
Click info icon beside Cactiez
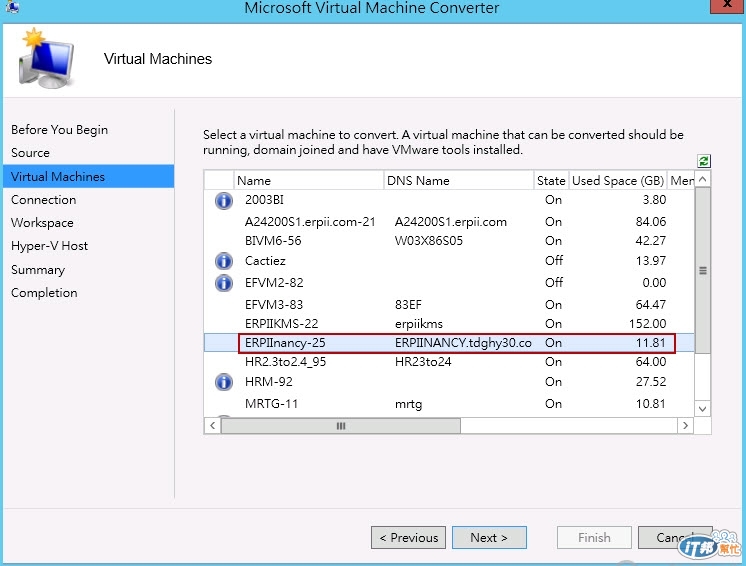pos(224,261)
